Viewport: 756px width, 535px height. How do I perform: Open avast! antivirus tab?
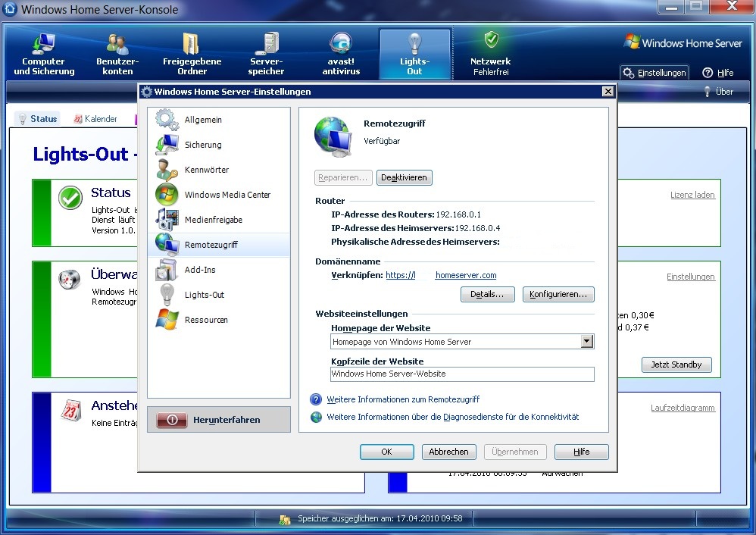(341, 54)
